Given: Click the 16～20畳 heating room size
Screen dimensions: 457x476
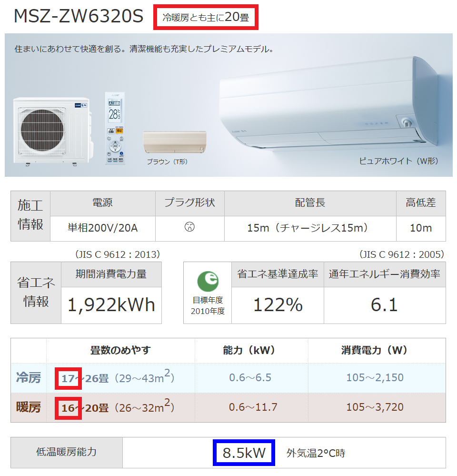Looking at the screenshot, I should tap(85, 408).
